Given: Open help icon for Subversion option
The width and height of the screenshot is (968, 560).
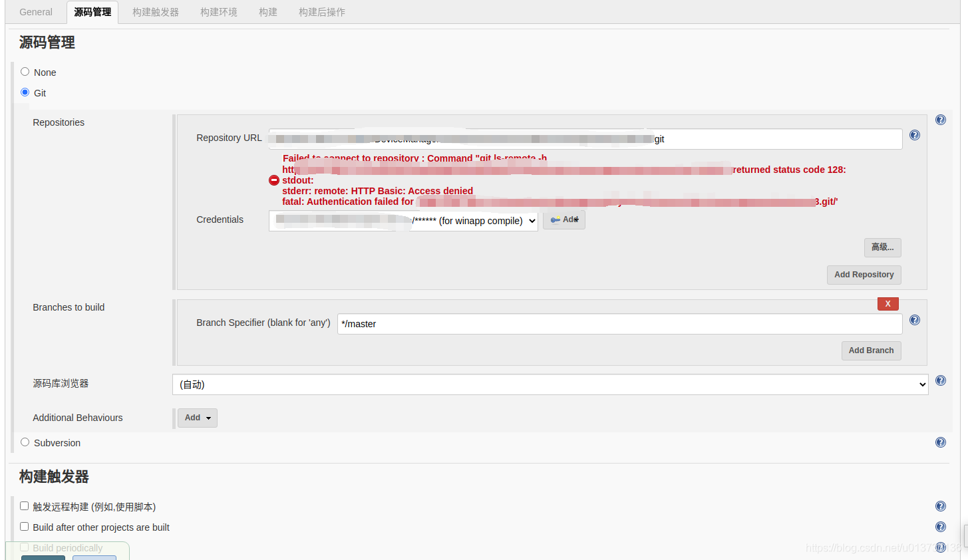Looking at the screenshot, I should pyautogui.click(x=940, y=442).
